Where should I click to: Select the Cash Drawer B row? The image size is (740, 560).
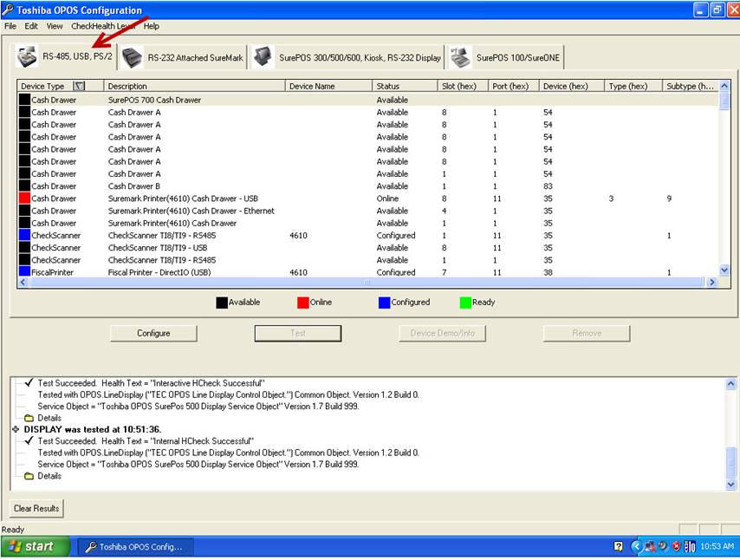pyautogui.click(x=134, y=186)
